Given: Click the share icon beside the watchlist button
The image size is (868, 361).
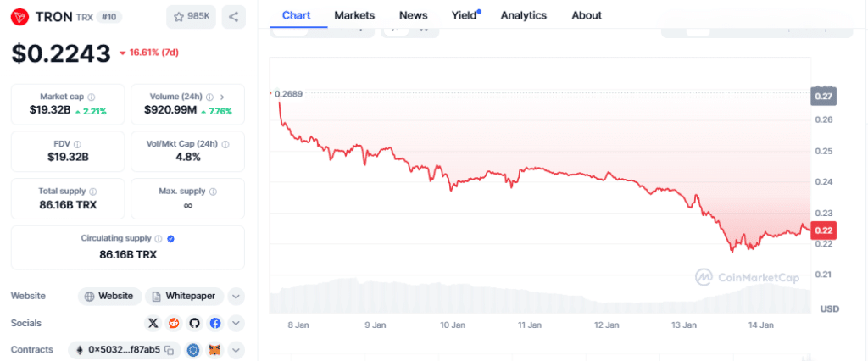Looking at the screenshot, I should point(233,16).
